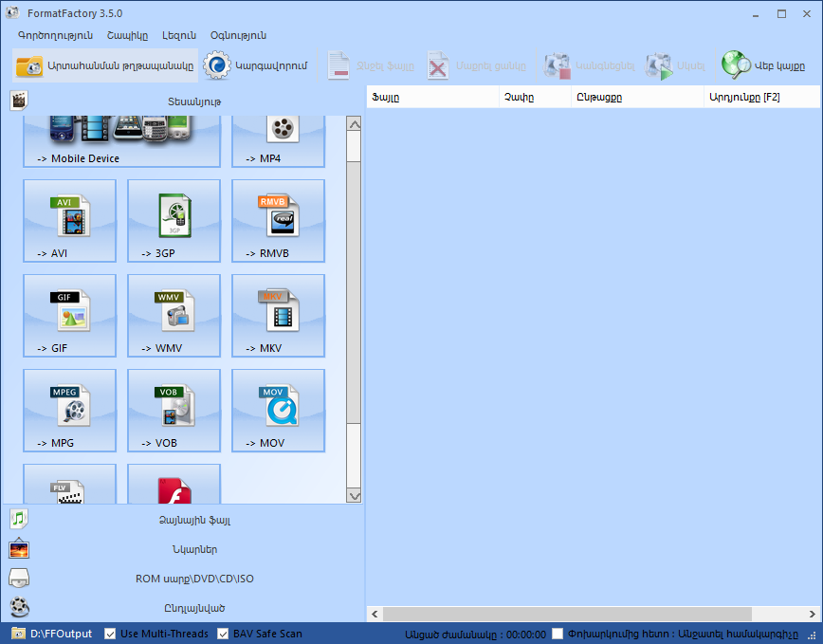Open the Շապիկը skin menu
Image resolution: width=823 pixels, height=644 pixels.
[128, 35]
